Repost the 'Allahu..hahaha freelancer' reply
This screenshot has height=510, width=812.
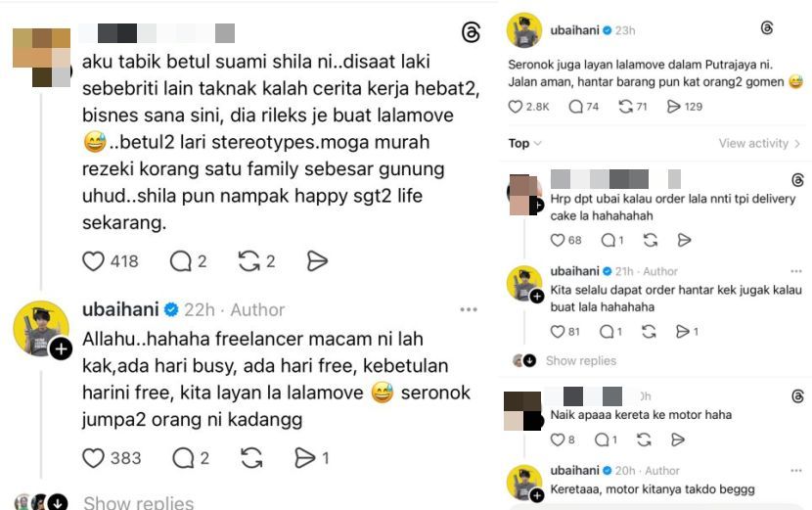point(251,458)
